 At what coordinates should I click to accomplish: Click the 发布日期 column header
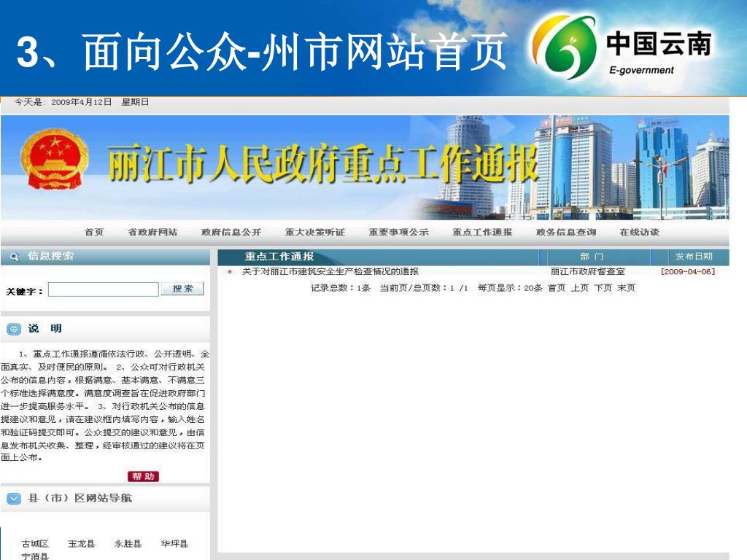(694, 257)
